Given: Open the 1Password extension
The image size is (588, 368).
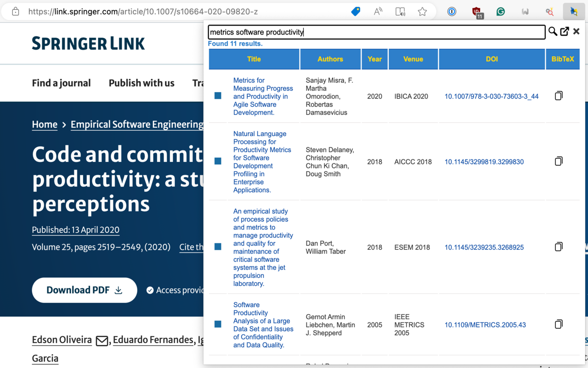Looking at the screenshot, I should click(452, 11).
